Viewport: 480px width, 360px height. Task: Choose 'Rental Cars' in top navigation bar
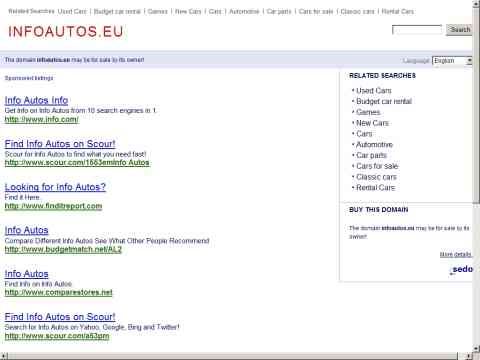(398, 11)
